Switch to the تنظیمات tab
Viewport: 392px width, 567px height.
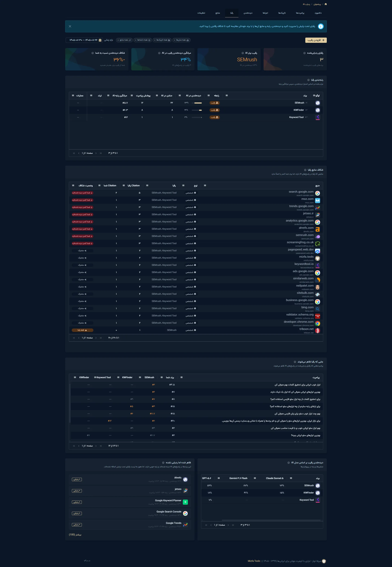[x=201, y=13]
